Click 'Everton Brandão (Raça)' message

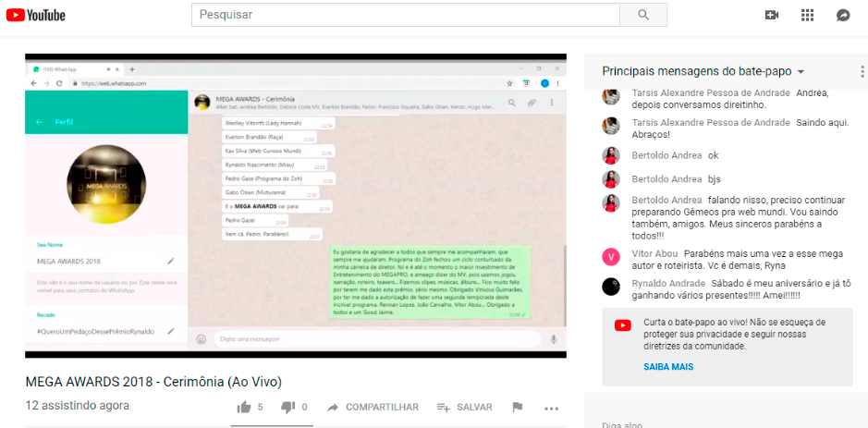pyautogui.click(x=269, y=138)
